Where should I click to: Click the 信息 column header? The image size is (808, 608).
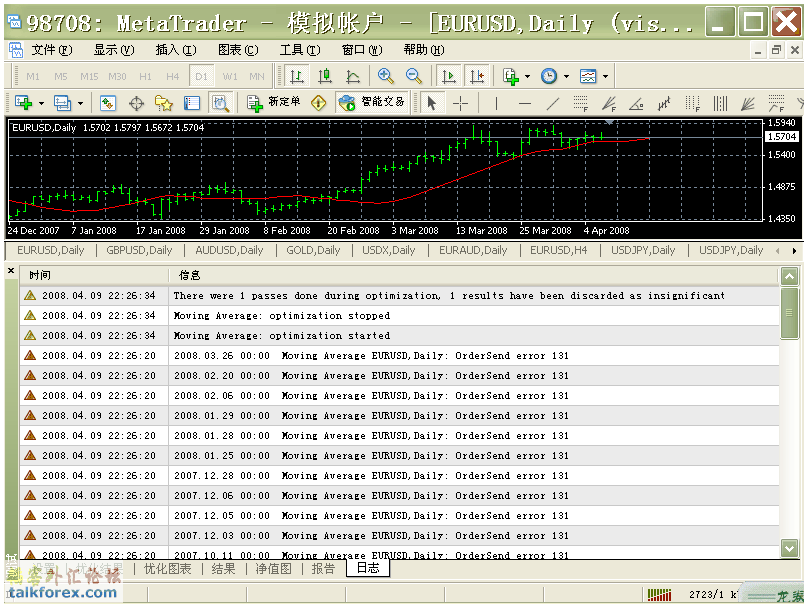coord(473,275)
